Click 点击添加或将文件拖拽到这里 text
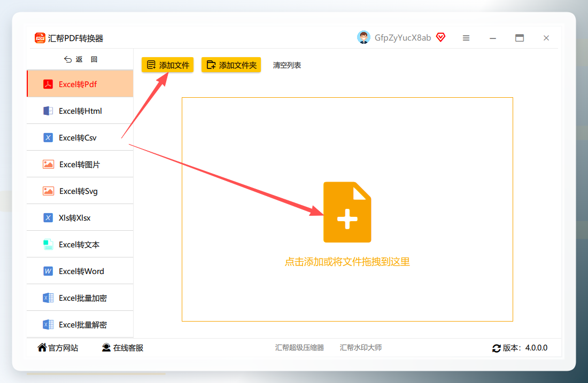Screen dimensions: 588x383 pos(347,262)
